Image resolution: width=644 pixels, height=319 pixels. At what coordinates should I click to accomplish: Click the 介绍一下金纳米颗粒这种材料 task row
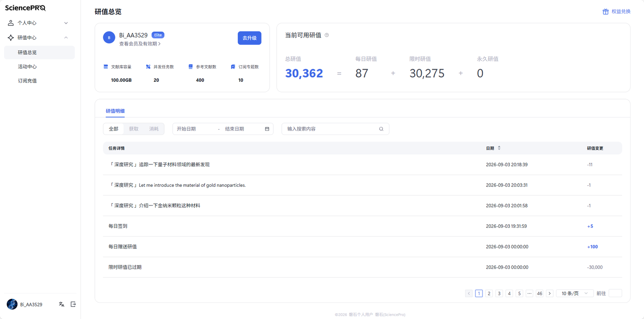click(362, 206)
